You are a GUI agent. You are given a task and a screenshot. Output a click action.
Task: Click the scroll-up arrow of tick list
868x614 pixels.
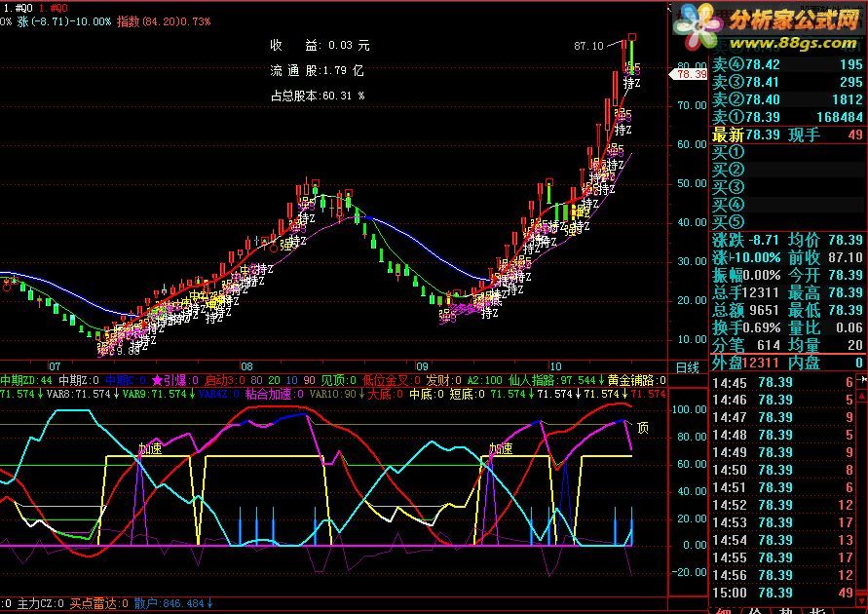tap(862, 396)
